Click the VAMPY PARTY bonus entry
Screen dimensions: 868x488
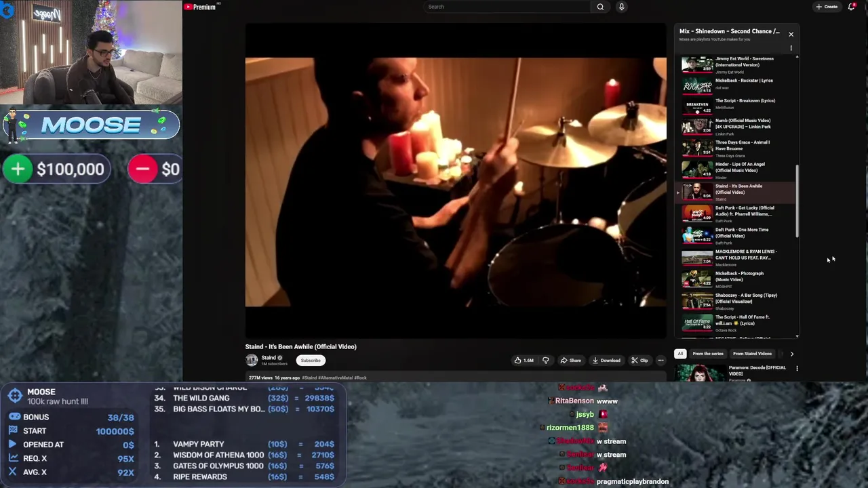pos(244,445)
